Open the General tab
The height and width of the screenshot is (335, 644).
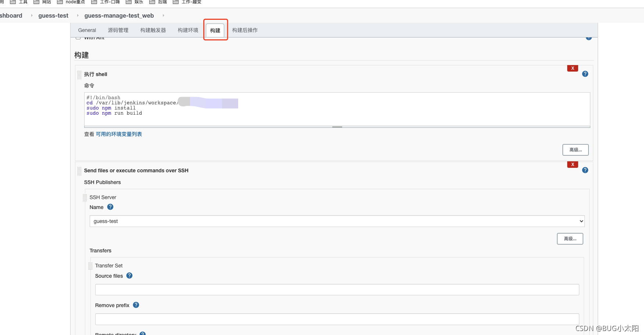[87, 30]
